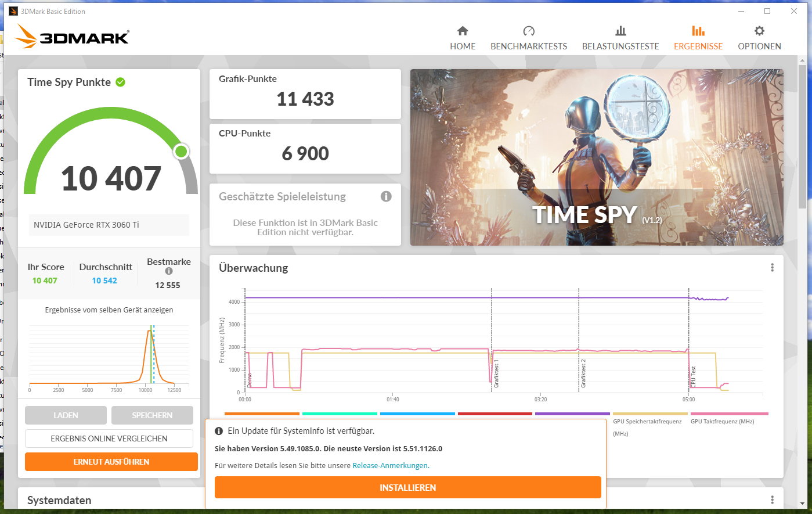Click the 3DMark logo
This screenshot has height=514, width=812.
pyautogui.click(x=72, y=37)
